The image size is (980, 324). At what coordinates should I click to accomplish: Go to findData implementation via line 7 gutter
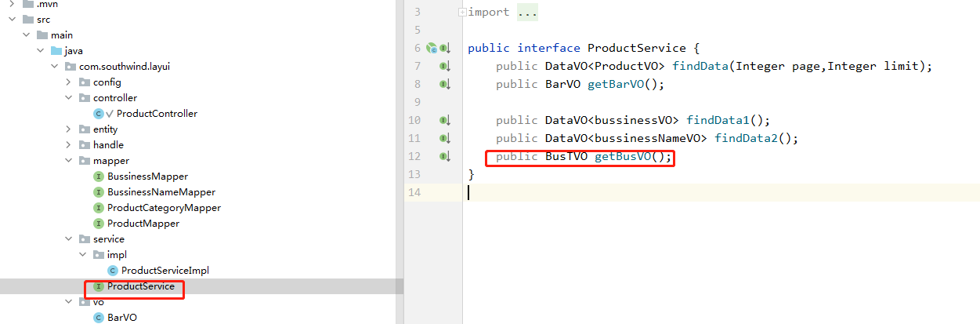444,67
